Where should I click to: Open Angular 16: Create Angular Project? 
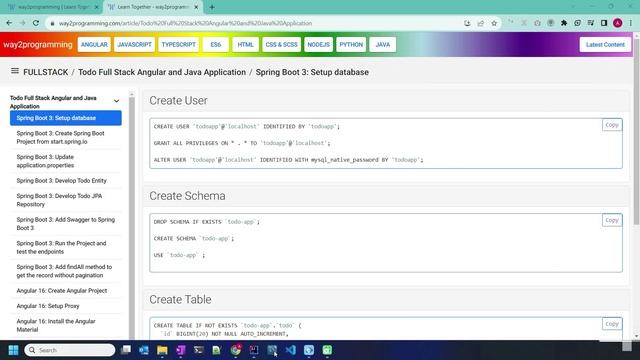[x=66, y=291]
